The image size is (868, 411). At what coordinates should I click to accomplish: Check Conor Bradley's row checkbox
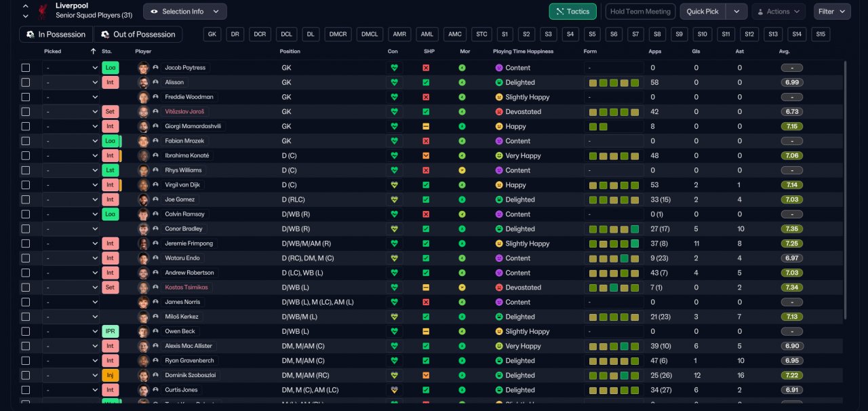26,229
